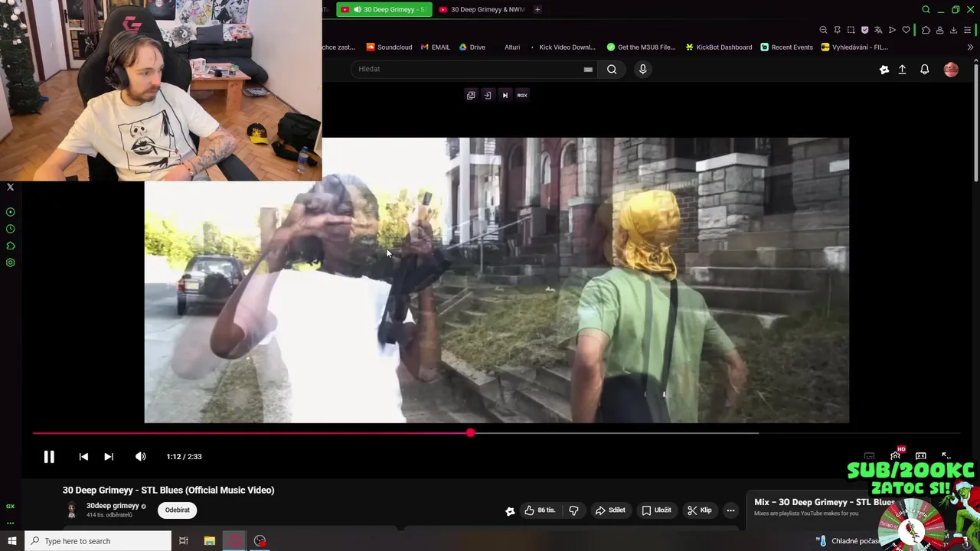Click the zoom-out magnifier in address bar
This screenshot has height=551, width=980.
823,30
